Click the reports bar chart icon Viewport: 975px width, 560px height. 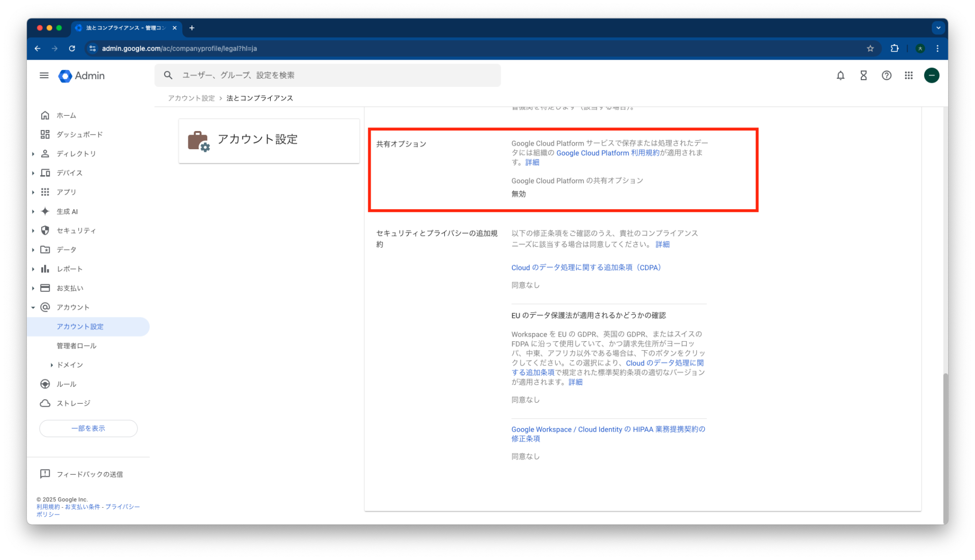[x=45, y=269]
